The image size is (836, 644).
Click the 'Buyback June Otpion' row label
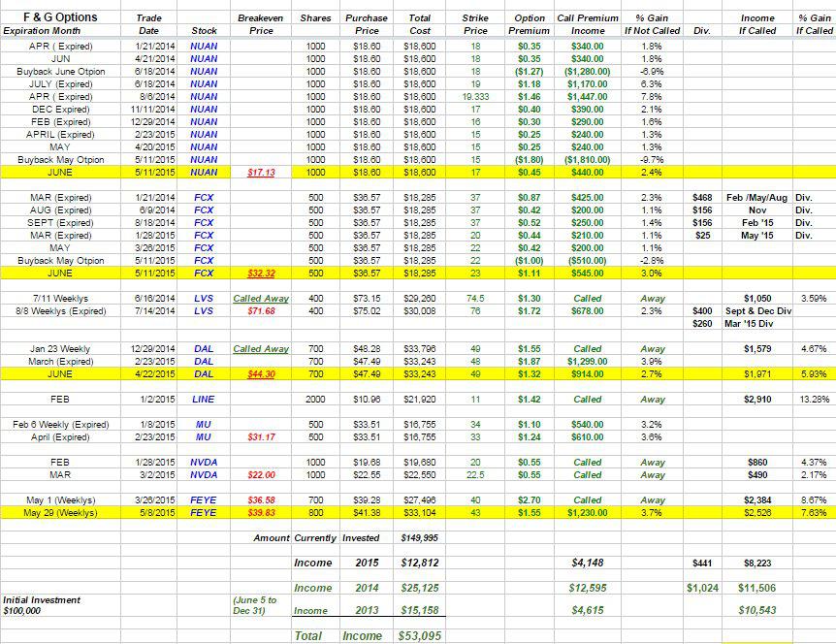coord(61,72)
